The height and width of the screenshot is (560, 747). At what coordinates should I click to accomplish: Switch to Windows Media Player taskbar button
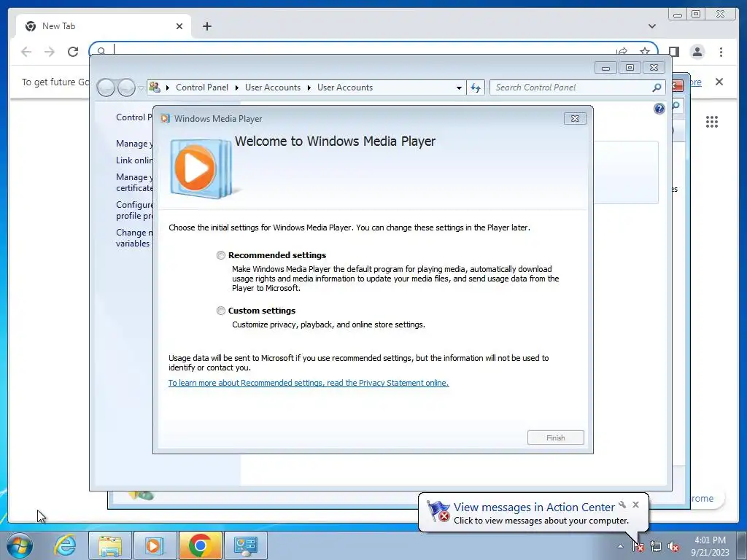point(155,545)
